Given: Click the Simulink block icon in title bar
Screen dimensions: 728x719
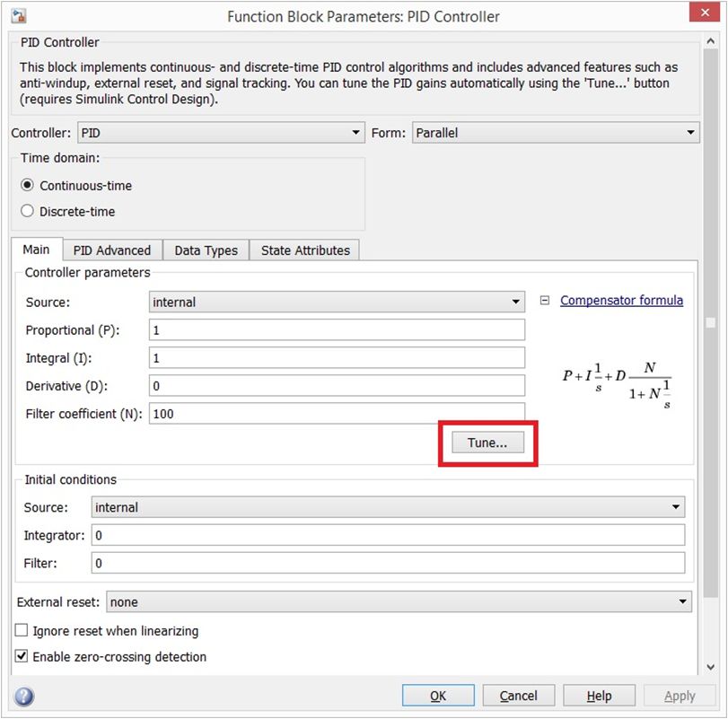Looking at the screenshot, I should [19, 16].
